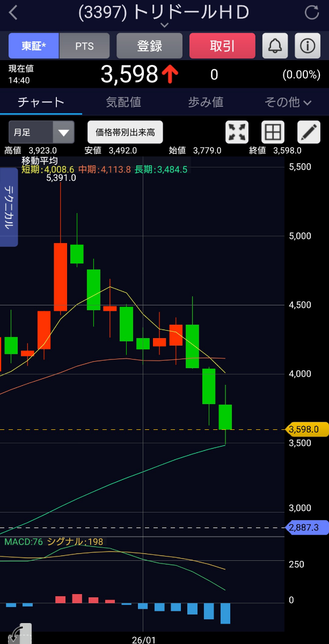This screenshot has width=329, height=644.
Task: Tap 長期:3,484.5 moving average value
Action: tap(161, 170)
